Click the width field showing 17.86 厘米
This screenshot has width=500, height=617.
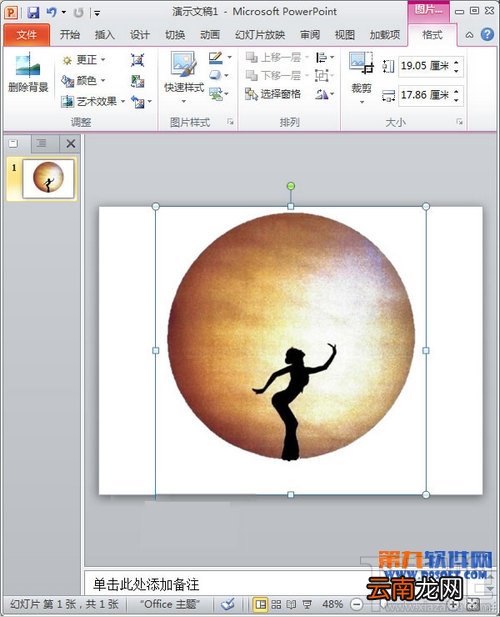[425, 95]
